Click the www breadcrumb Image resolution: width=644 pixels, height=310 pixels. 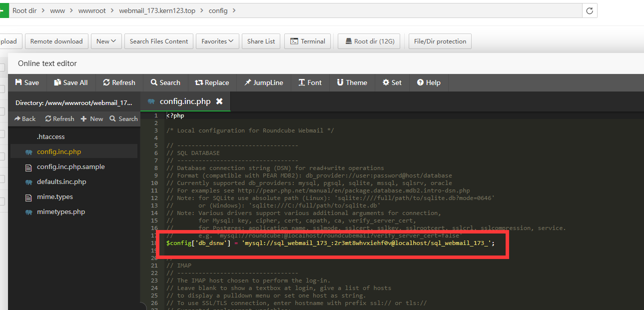click(x=57, y=10)
